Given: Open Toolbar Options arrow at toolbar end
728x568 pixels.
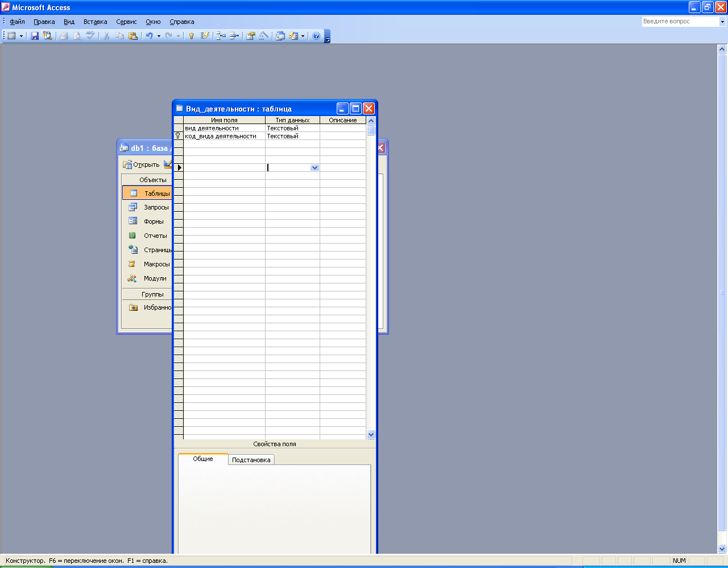Looking at the screenshot, I should pyautogui.click(x=327, y=36).
